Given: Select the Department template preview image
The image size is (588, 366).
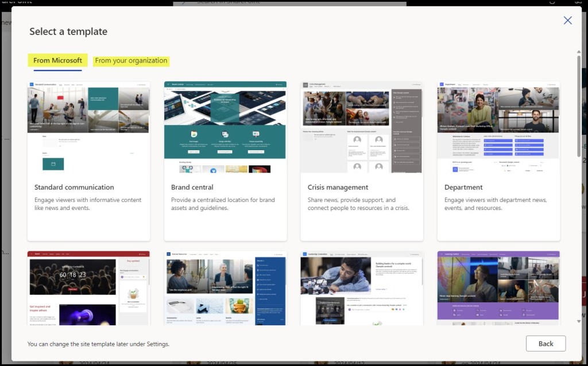Looking at the screenshot, I should click(498, 127).
